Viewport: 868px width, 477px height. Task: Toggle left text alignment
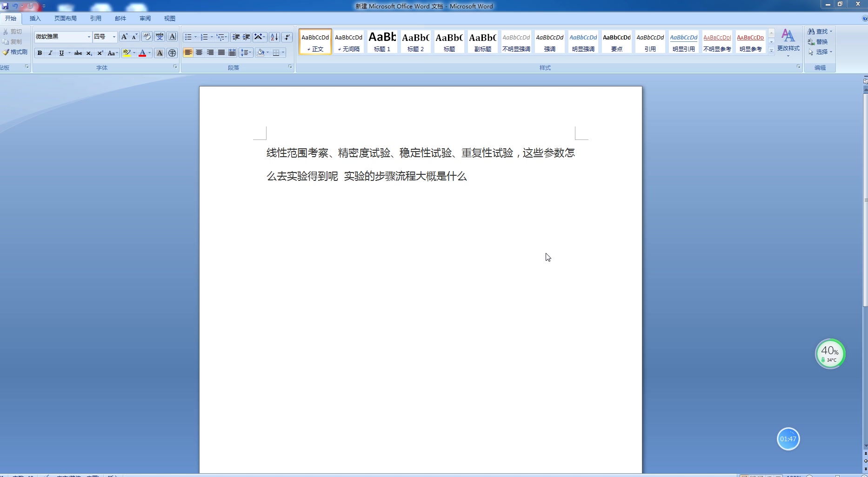coord(188,53)
